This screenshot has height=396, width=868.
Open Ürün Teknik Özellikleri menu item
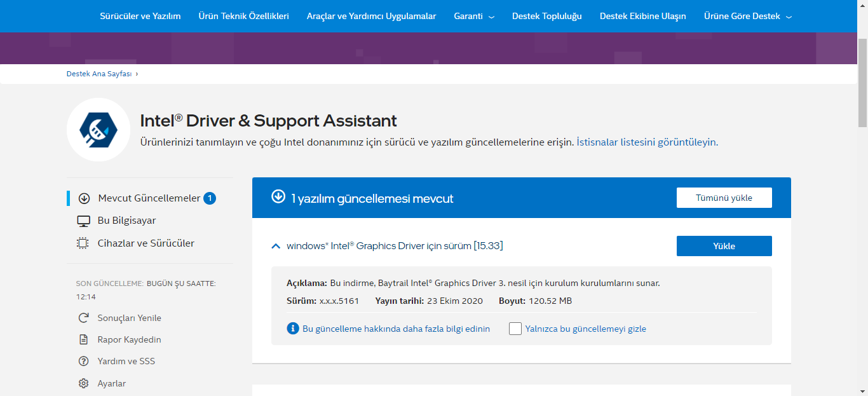(243, 16)
